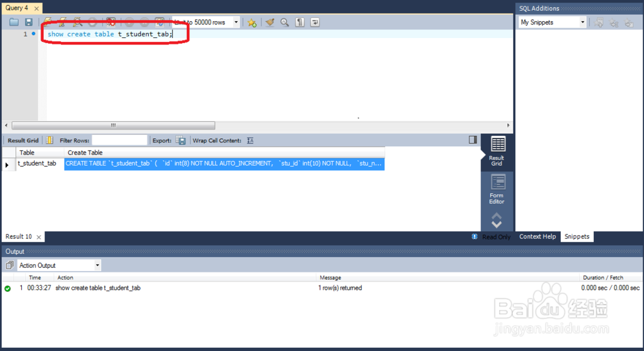Toggle invisible characters pilcrow icon
The image size is (644, 351).
coord(300,22)
